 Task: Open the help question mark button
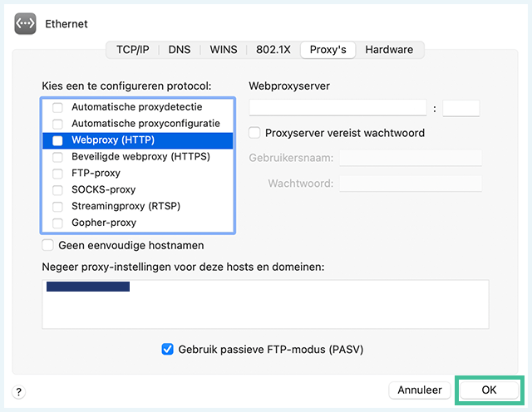[x=18, y=392]
